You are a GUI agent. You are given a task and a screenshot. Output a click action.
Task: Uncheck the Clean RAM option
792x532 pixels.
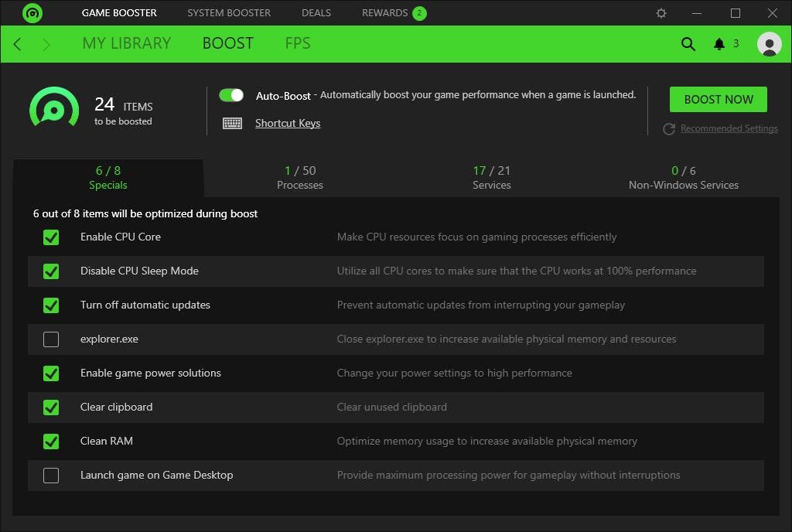tap(51, 442)
